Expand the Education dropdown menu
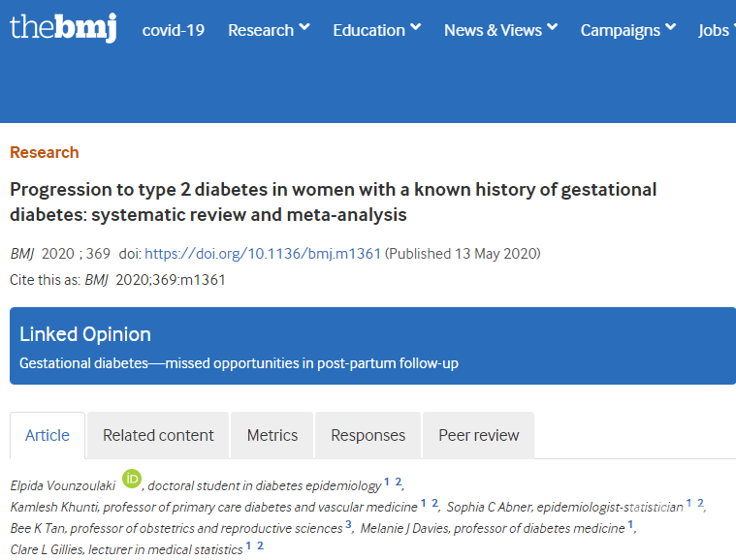Screen dimensions: 736x560 point(376,30)
